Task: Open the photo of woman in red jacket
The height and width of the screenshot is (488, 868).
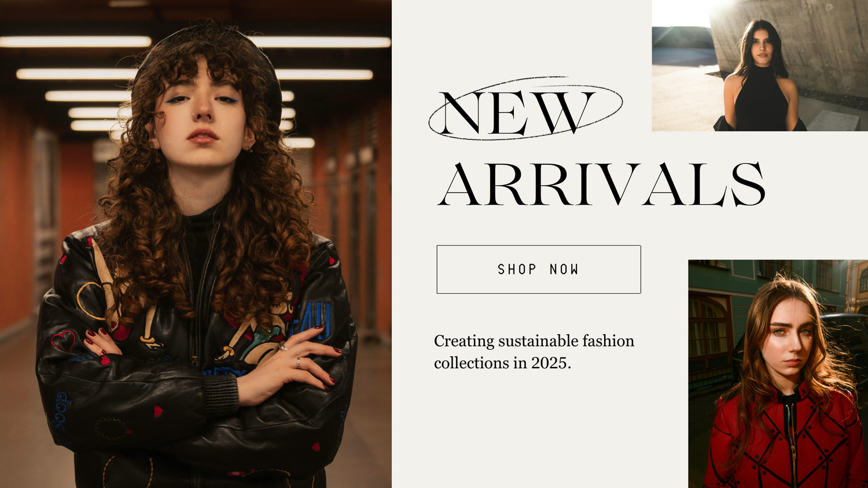Action: [x=778, y=374]
